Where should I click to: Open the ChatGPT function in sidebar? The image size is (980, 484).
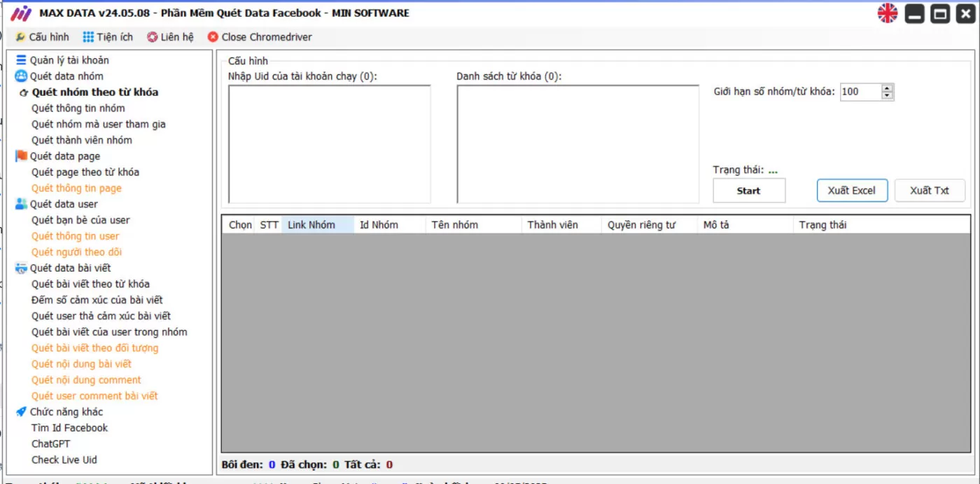(x=50, y=443)
